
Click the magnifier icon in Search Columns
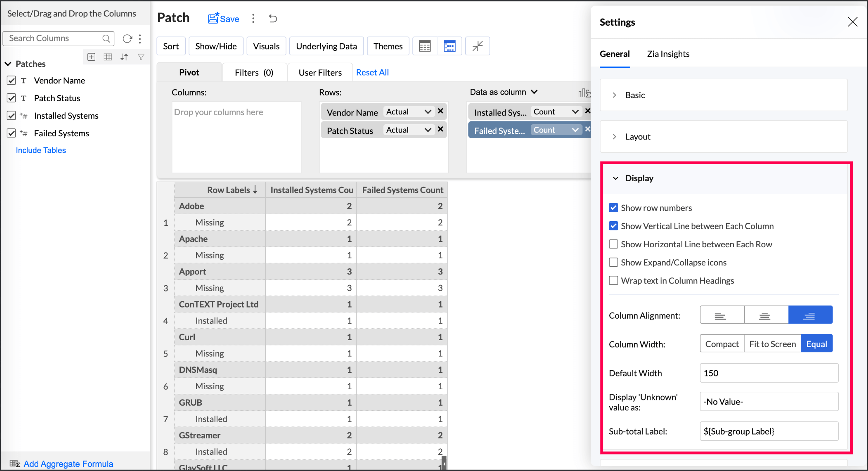pos(106,39)
